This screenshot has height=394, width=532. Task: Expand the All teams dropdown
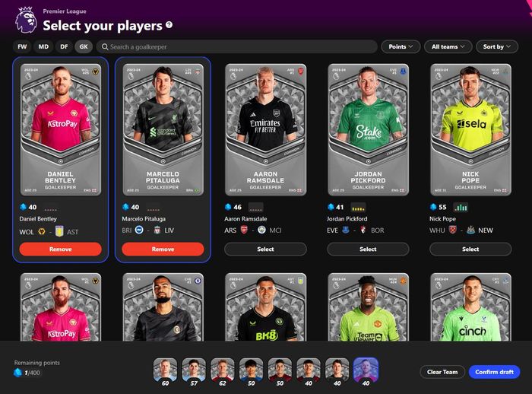pyautogui.click(x=448, y=46)
